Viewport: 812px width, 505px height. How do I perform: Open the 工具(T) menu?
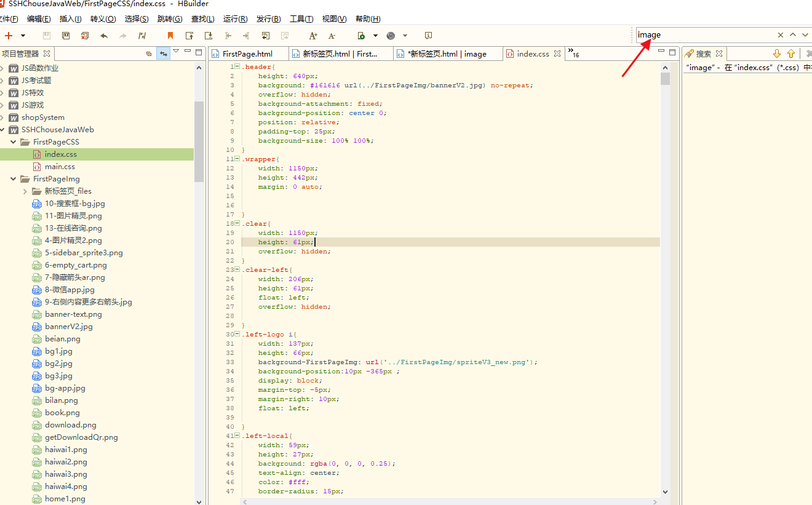(301, 19)
